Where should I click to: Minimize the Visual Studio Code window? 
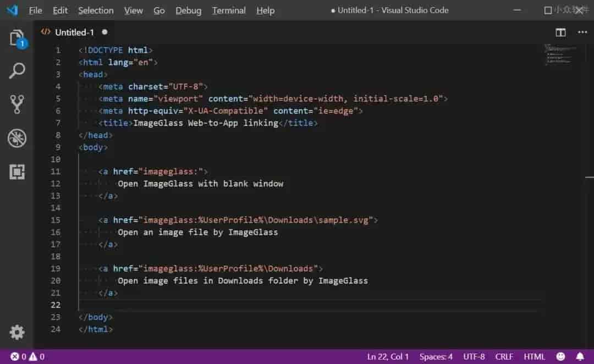click(x=517, y=10)
